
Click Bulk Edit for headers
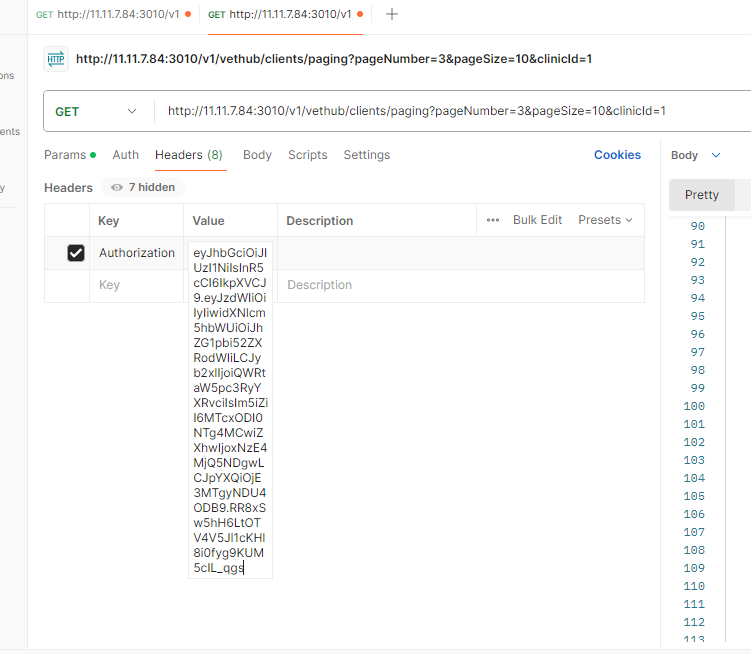(537, 220)
